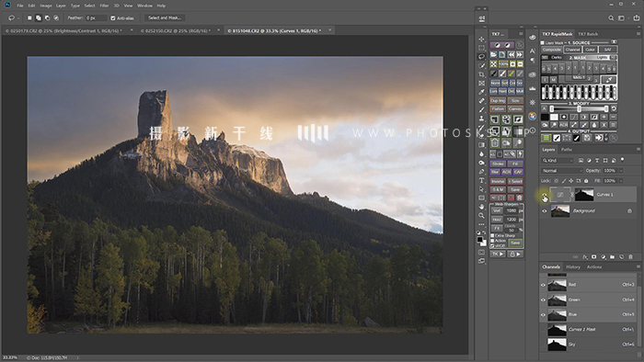Viewport: 644px width, 362px height.
Task: Toggle the sRGB checkbox in Web Sharpen
Action: click(492, 245)
